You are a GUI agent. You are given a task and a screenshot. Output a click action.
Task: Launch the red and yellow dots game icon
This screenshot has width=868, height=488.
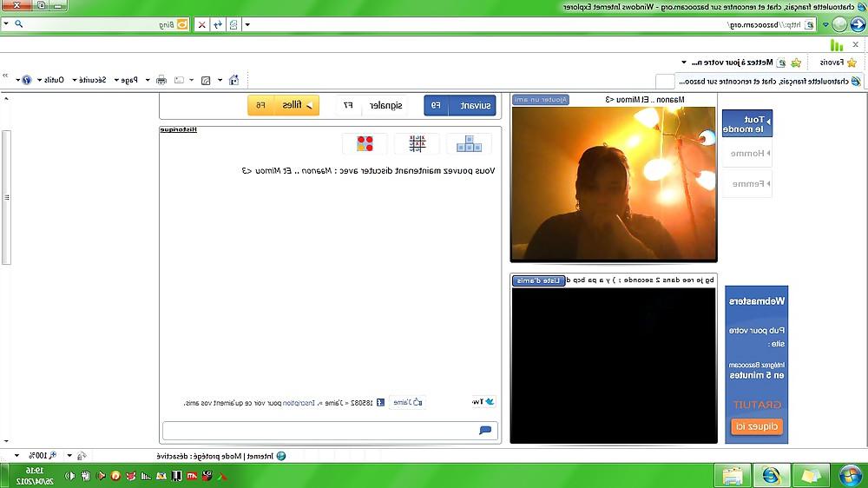(x=365, y=144)
